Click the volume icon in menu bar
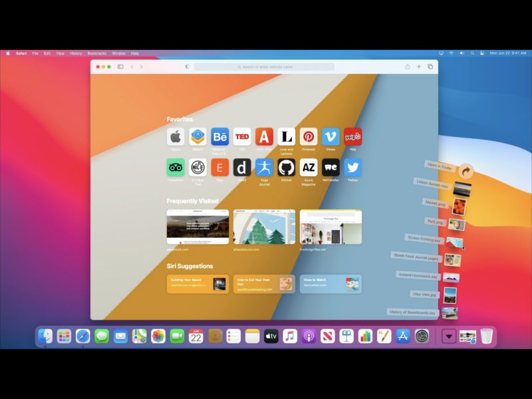 coord(462,53)
